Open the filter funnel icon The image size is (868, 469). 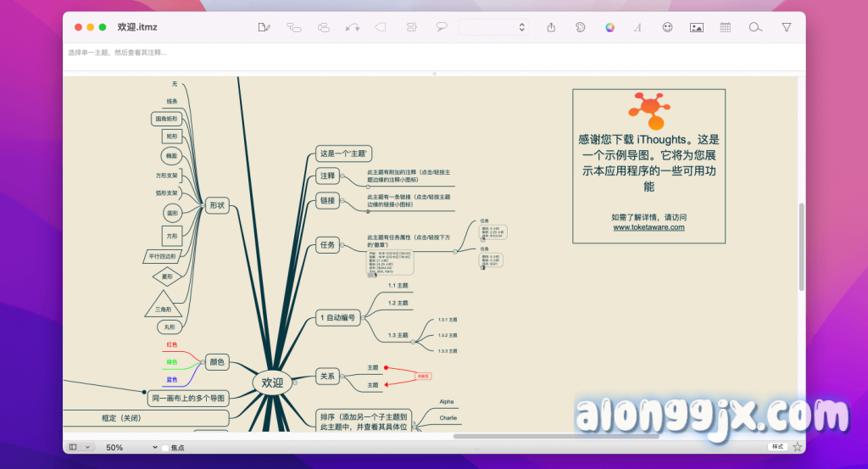pyautogui.click(x=786, y=27)
